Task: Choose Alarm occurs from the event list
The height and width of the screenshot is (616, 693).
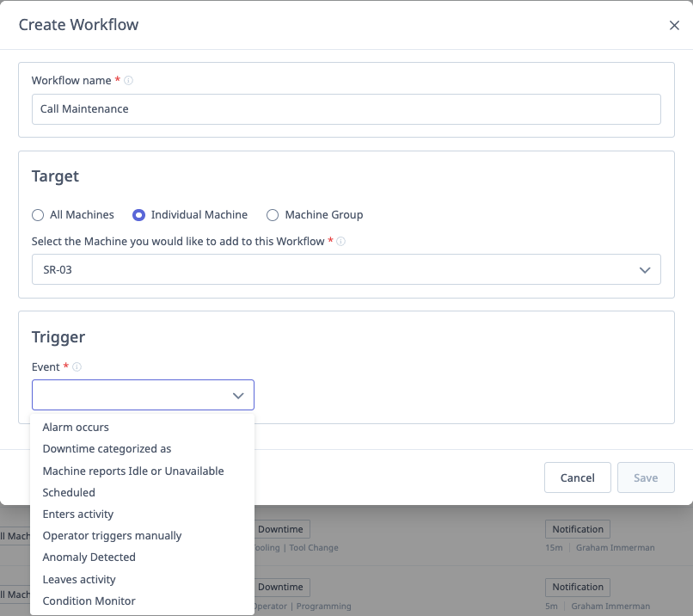Action: pyautogui.click(x=75, y=427)
